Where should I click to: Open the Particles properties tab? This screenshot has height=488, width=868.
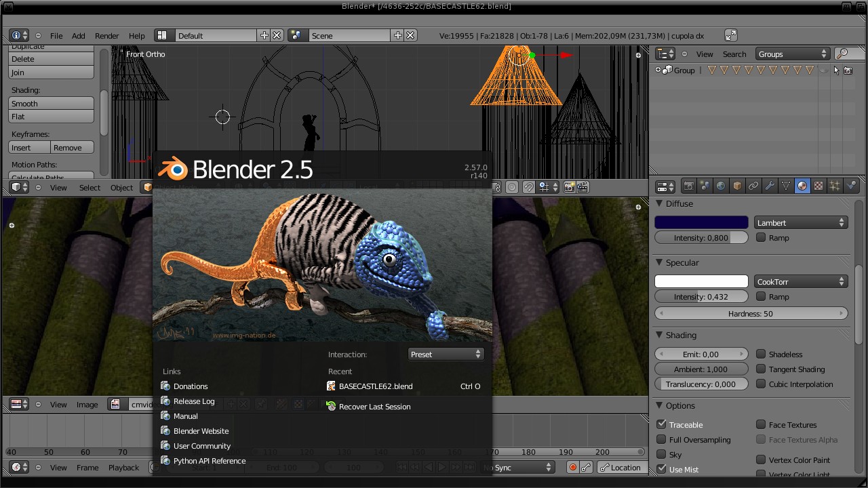tap(835, 186)
